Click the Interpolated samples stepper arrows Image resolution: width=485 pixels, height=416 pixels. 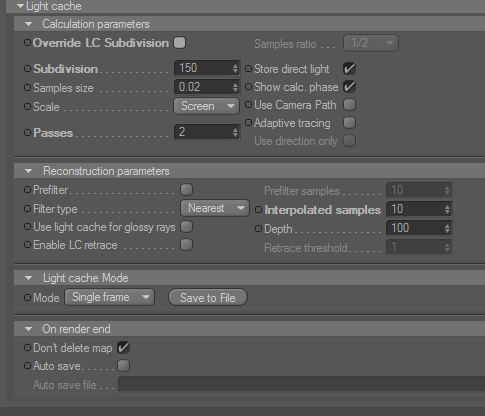[x=448, y=209]
